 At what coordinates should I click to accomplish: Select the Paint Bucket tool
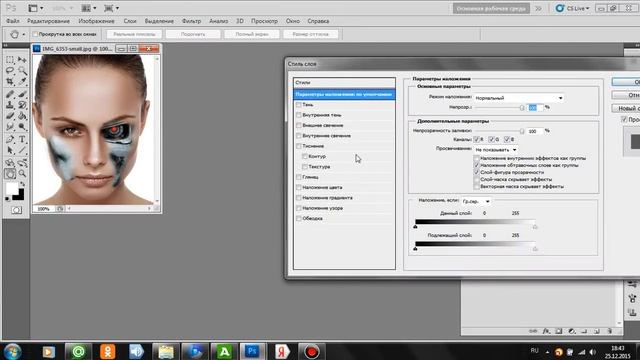(x=22, y=116)
